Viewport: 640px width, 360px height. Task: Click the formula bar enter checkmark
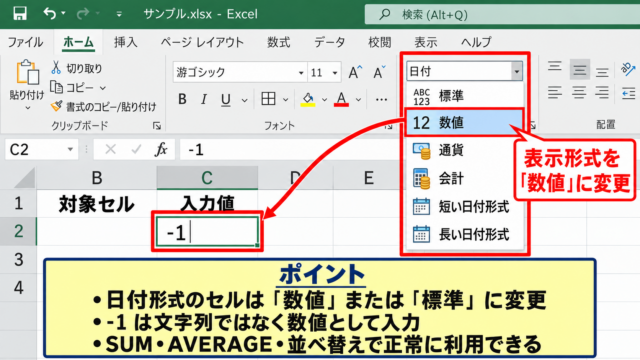pos(136,149)
